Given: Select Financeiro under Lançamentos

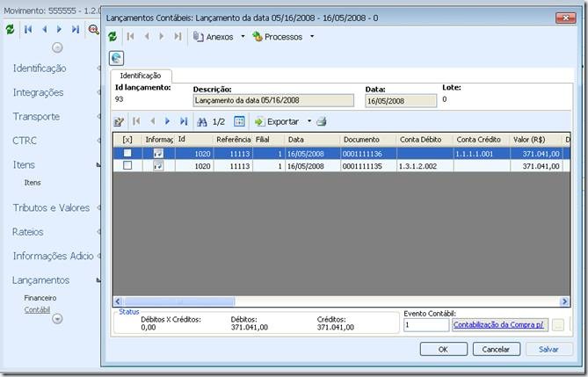Looking at the screenshot, I should pos(40,298).
